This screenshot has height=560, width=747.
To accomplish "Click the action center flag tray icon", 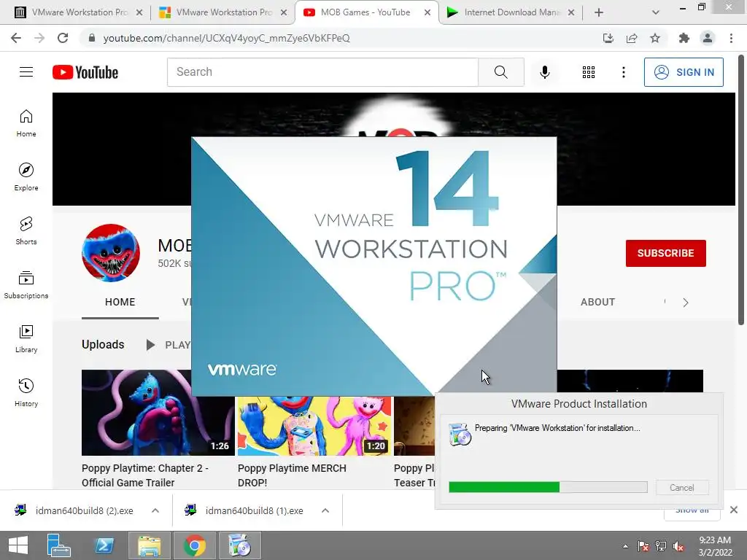I will [x=643, y=546].
